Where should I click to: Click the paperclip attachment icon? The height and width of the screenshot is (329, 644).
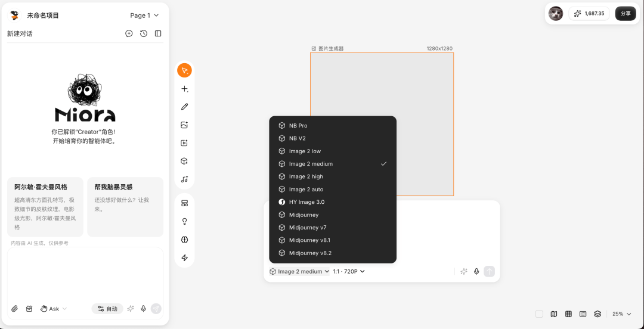point(14,309)
